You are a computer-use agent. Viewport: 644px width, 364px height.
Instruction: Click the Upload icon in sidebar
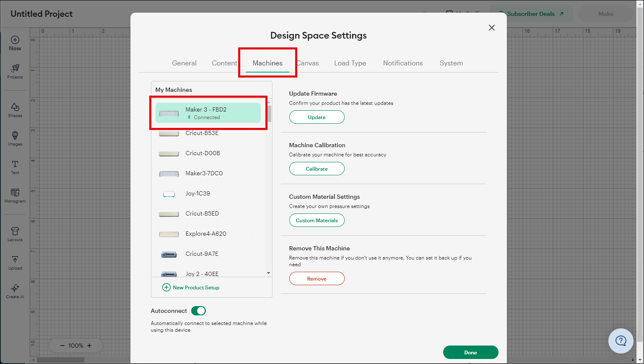click(15, 260)
